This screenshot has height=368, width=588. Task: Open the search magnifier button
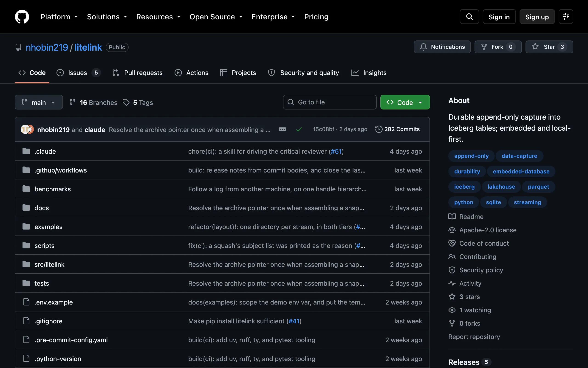469,17
